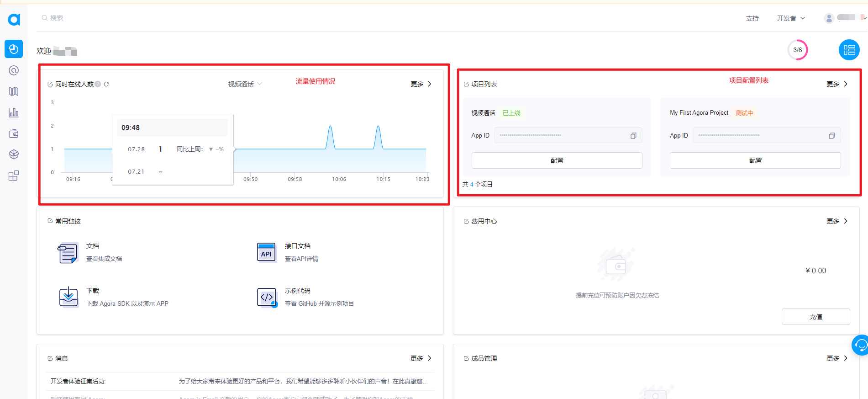868x399 pixels.
Task: Click edit icon next to 常用链接
Action: (x=50, y=221)
